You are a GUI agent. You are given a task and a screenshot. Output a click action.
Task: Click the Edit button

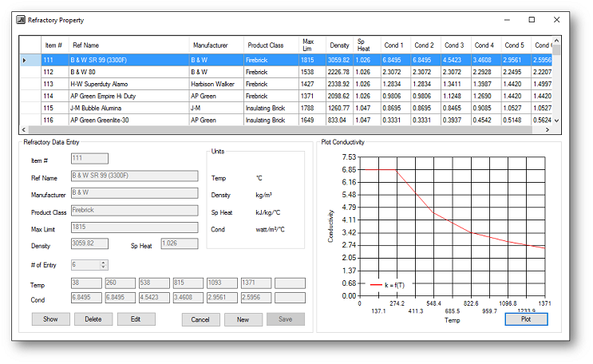pyautogui.click(x=136, y=319)
